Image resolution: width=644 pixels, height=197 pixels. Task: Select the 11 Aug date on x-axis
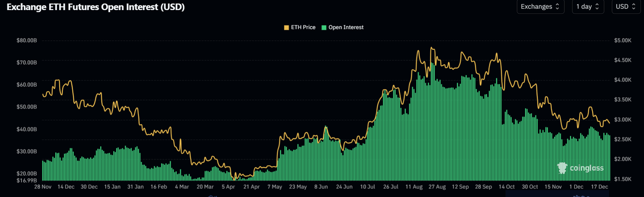414,187
